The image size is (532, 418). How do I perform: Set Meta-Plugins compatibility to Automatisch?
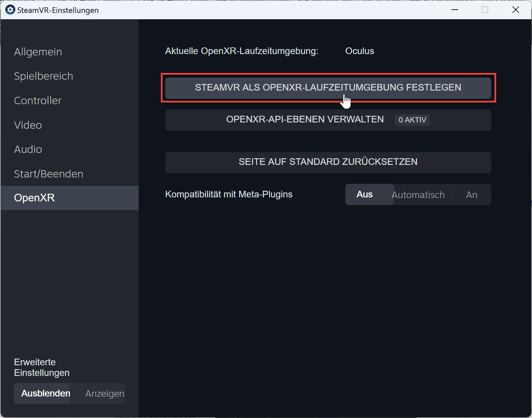pos(418,194)
